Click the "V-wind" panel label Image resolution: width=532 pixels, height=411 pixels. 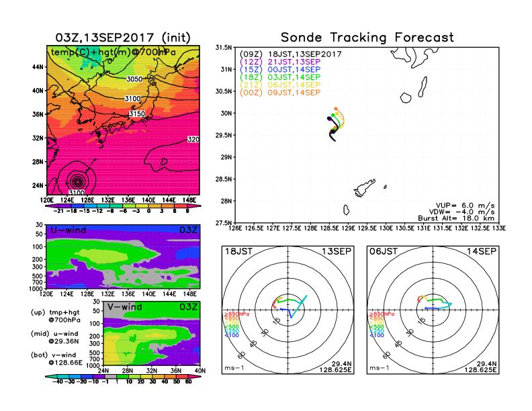125,307
